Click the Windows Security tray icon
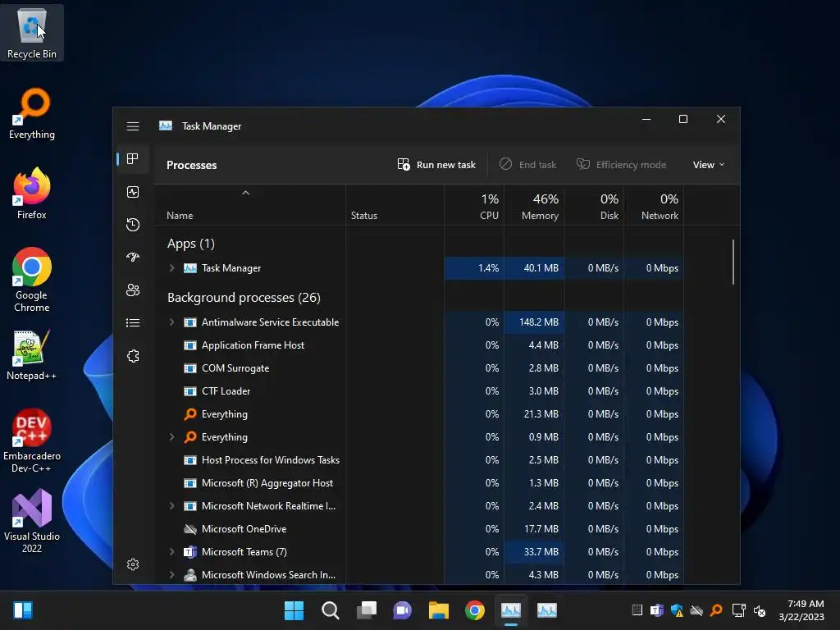 tap(677, 610)
